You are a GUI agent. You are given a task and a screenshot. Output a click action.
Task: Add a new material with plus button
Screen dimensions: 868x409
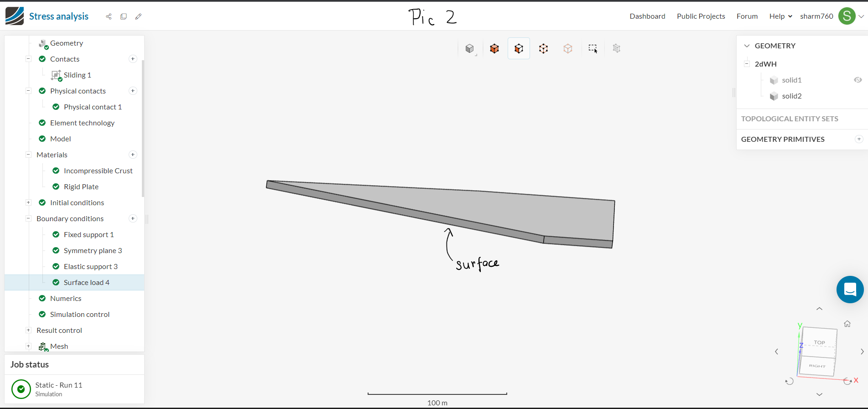click(x=133, y=155)
